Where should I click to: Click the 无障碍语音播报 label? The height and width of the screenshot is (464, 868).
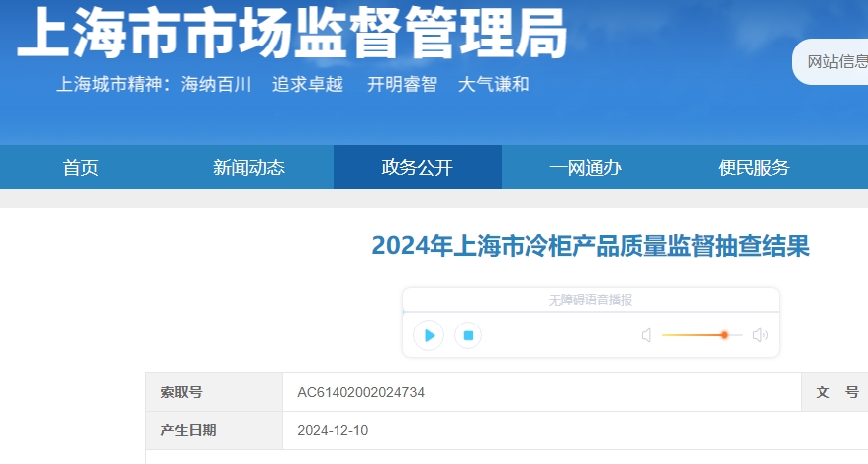590,300
